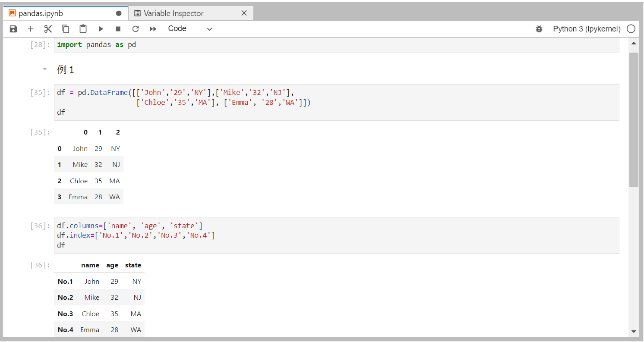Restart kernel and run all cells
This screenshot has height=342, width=644.
coord(152,29)
